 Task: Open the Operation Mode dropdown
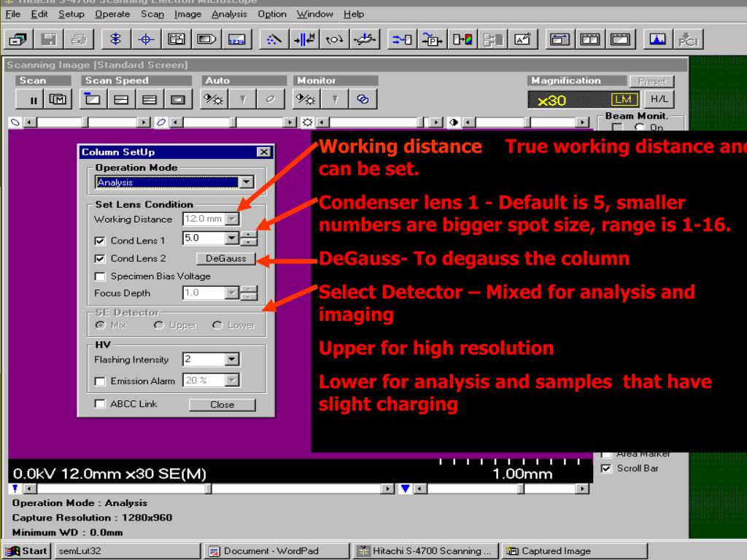pos(247,182)
